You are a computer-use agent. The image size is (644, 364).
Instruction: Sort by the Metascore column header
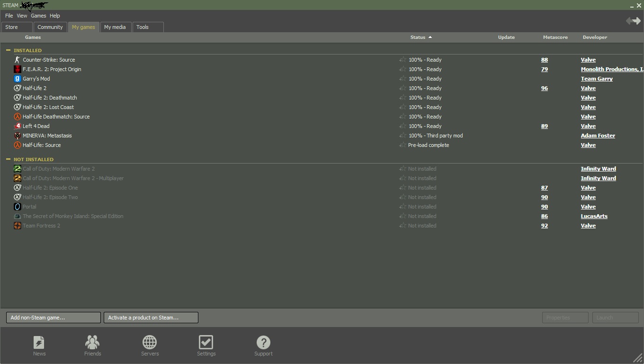[x=555, y=37]
